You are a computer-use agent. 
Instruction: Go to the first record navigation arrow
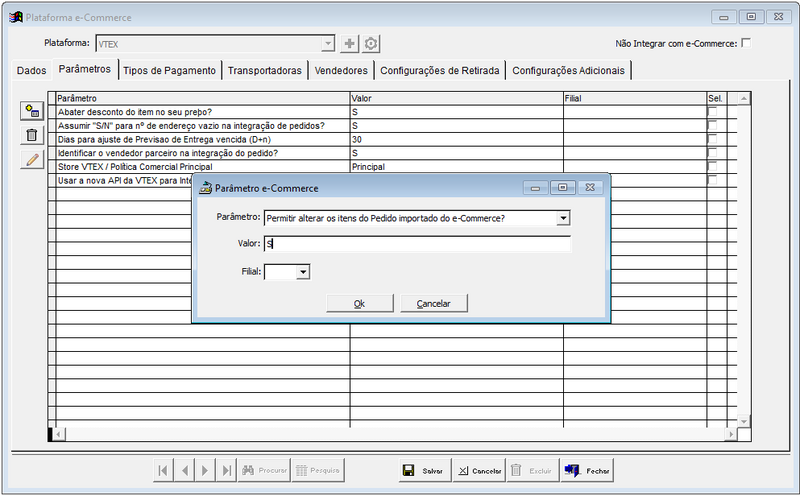(x=163, y=470)
